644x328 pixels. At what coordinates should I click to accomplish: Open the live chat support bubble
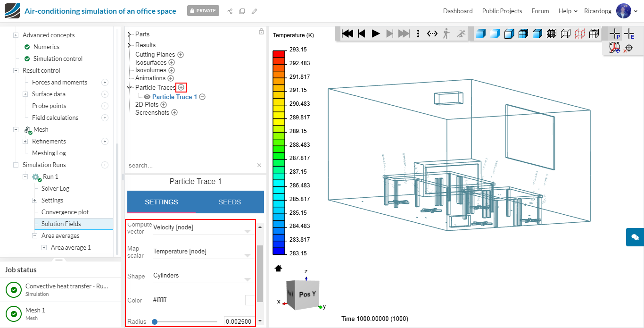[x=635, y=237]
